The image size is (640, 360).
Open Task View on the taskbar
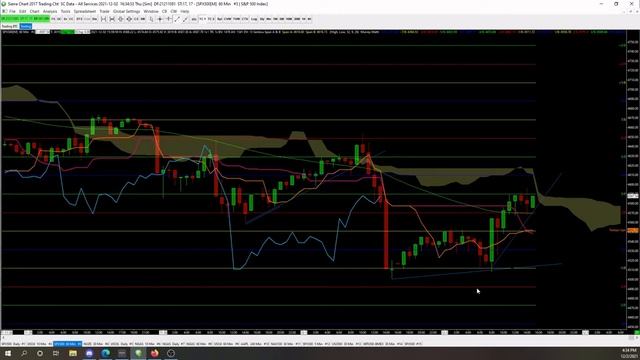pos(56,353)
